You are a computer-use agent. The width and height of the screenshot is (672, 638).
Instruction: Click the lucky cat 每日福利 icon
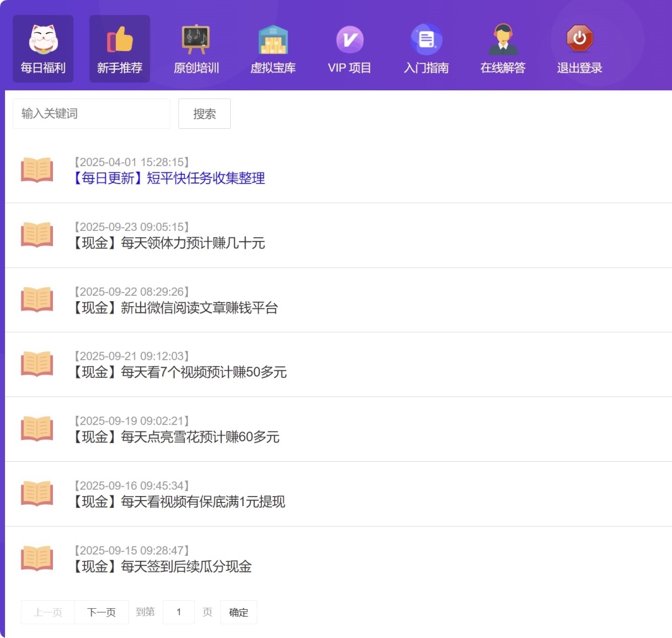tap(43, 40)
